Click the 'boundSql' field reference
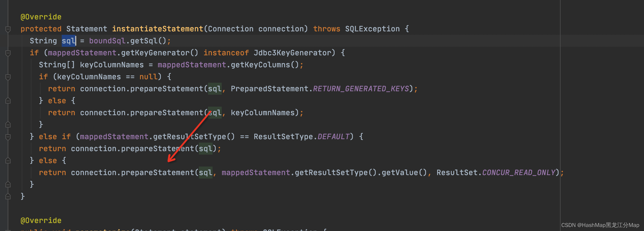 pos(107,41)
